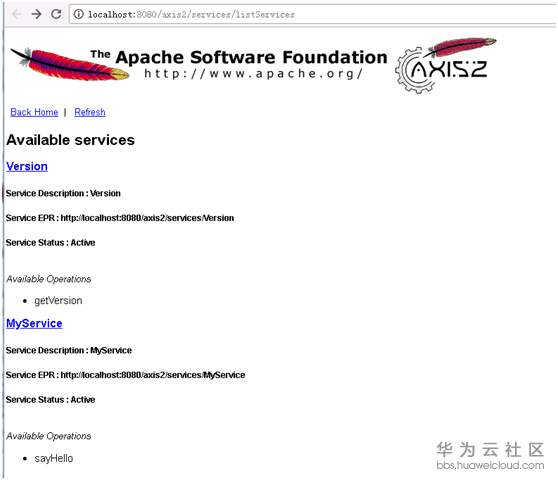This screenshot has height=480, width=558.
Task: Select the sayHello operation item
Action: [54, 458]
